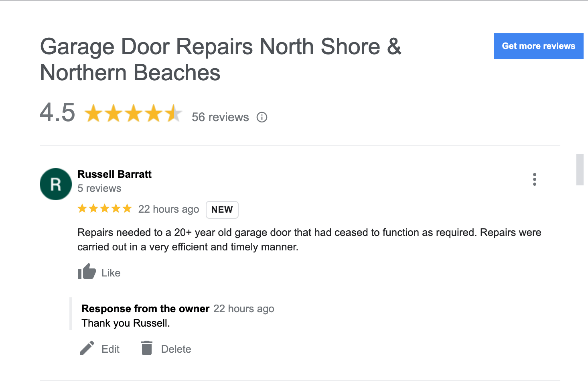
Task: Click the Get more reviews button
Action: pos(538,46)
